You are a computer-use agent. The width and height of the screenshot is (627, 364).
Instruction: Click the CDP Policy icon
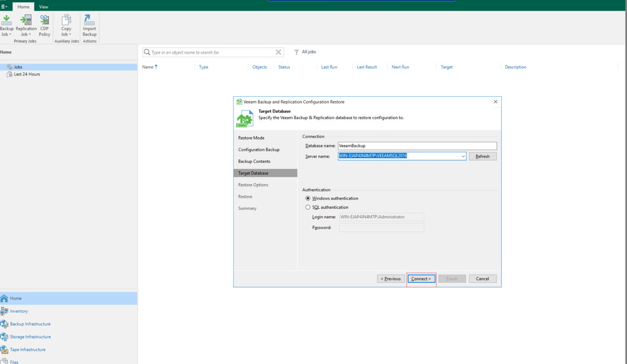point(44,25)
